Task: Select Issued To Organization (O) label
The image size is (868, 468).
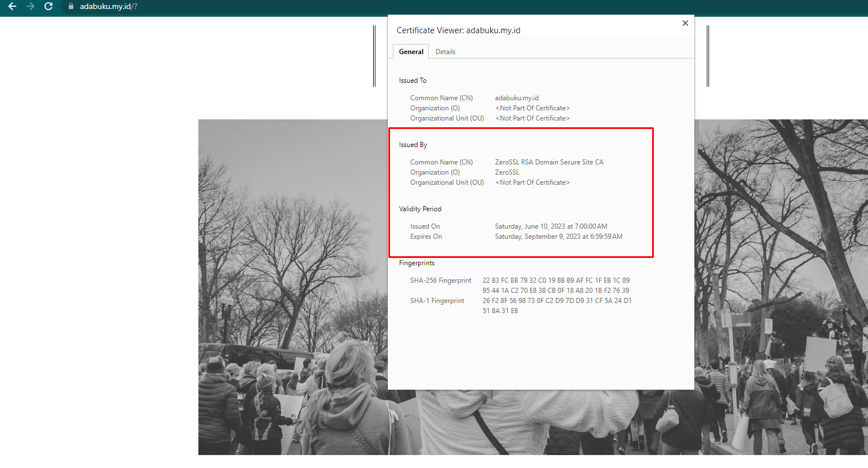Action: point(435,108)
